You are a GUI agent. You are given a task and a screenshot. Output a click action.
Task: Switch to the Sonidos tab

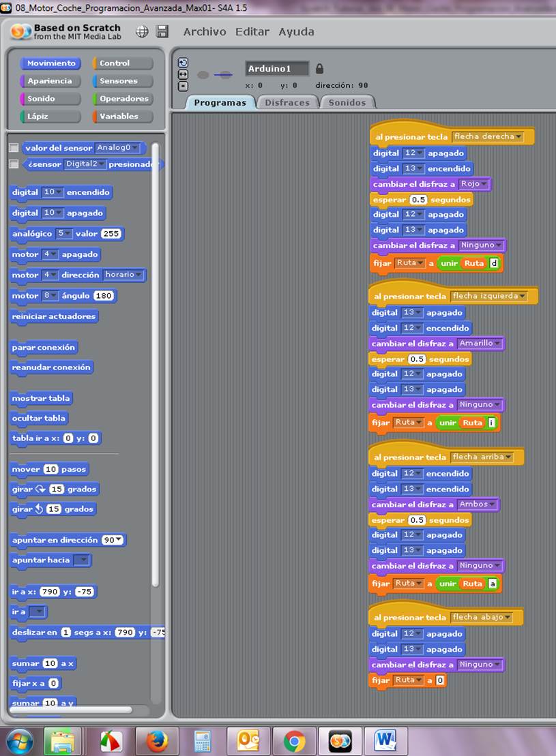[x=347, y=103]
